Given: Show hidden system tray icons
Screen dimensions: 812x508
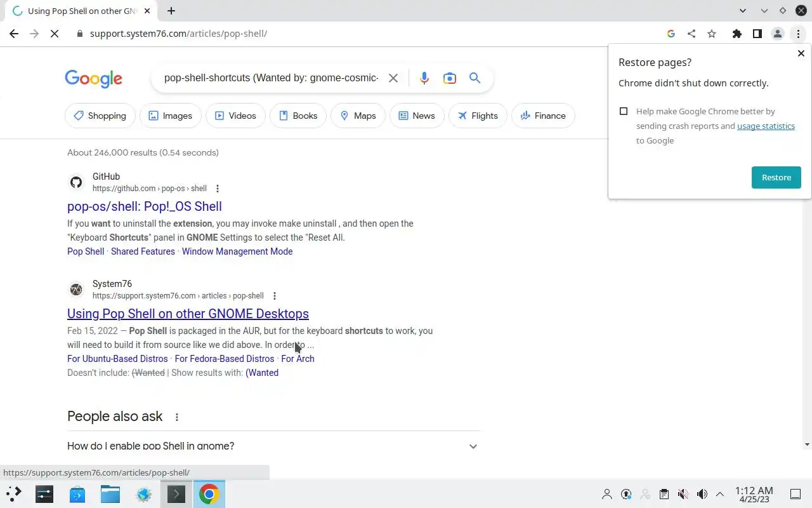Looking at the screenshot, I should (x=720, y=494).
